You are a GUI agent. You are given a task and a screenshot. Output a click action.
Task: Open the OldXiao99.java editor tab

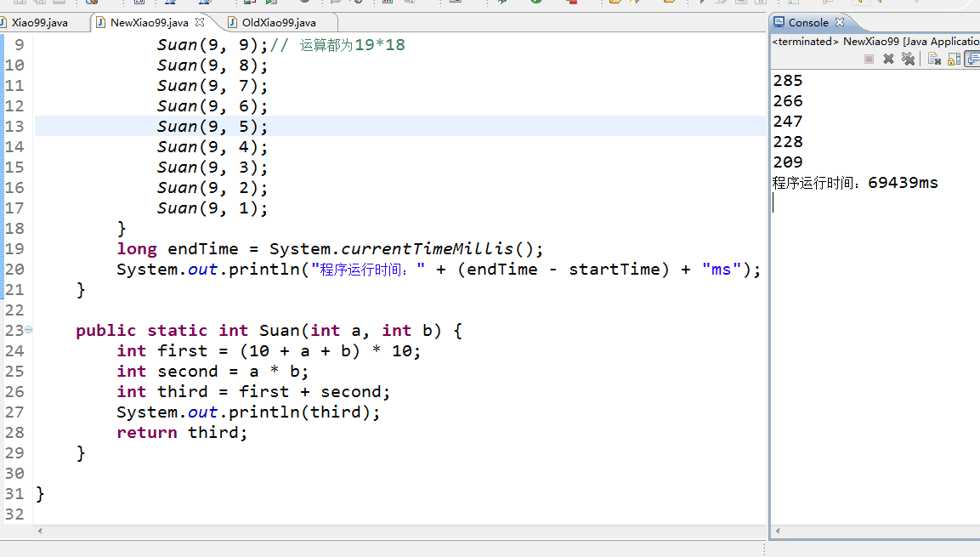tap(279, 22)
